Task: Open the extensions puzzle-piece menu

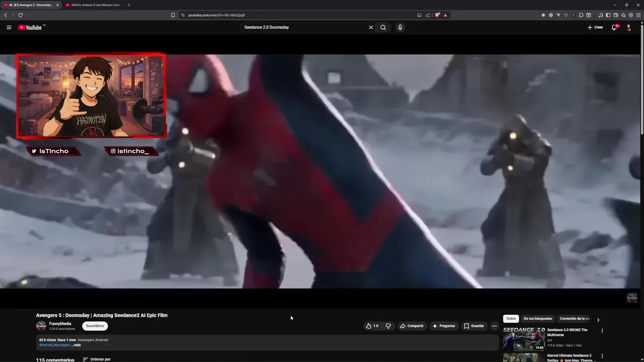Action: (581, 15)
